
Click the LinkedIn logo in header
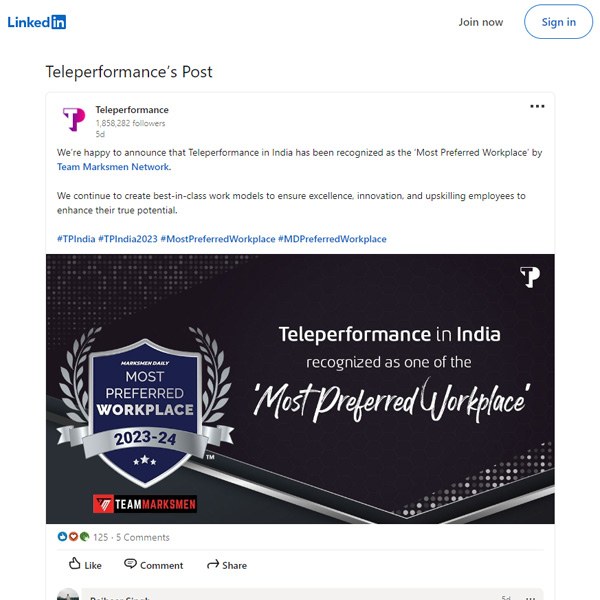37,22
